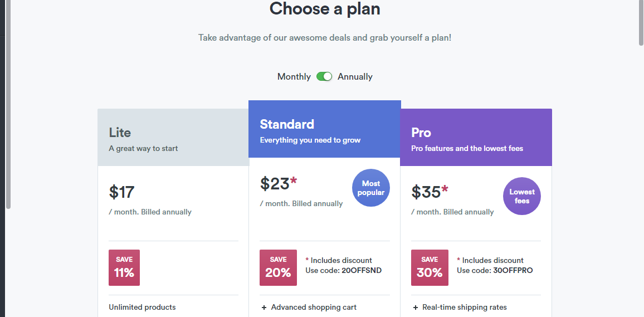Select the Lite plan header
644x317 pixels.
(x=173, y=138)
